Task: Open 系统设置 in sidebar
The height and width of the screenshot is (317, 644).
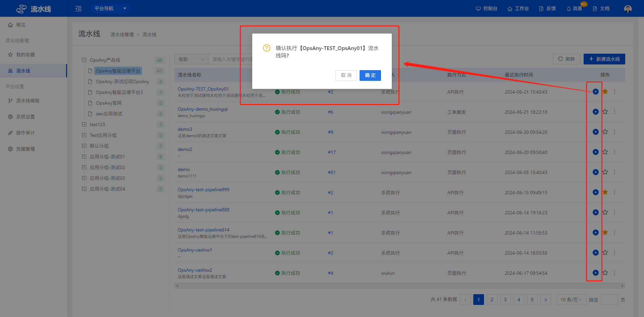Action: click(34, 117)
